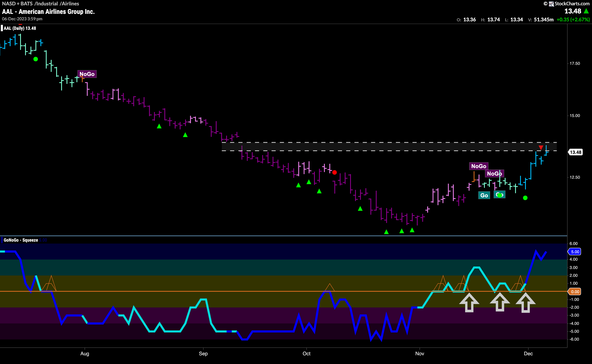This screenshot has width=592, height=364.
Task: Click the AAL (Daily) 13.48 legend
Action: coord(19,28)
